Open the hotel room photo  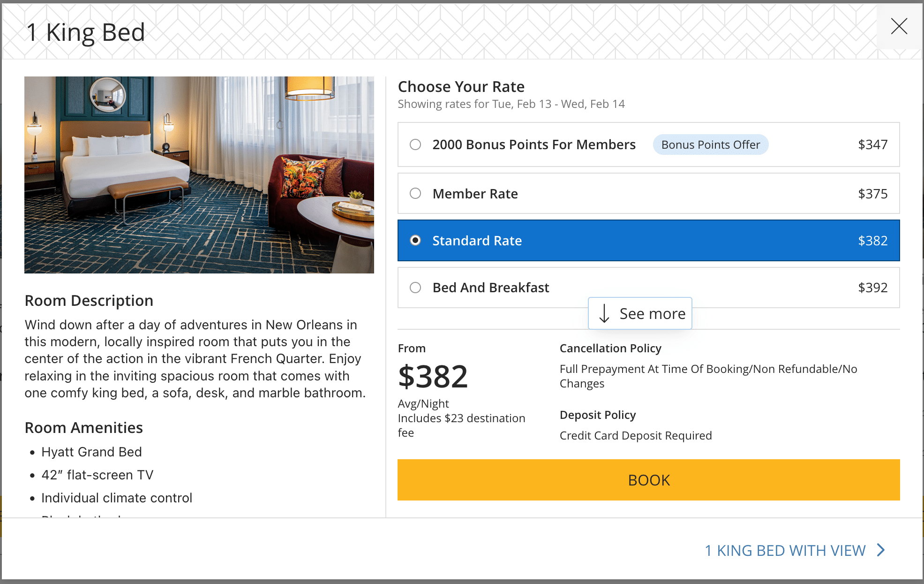(x=199, y=174)
